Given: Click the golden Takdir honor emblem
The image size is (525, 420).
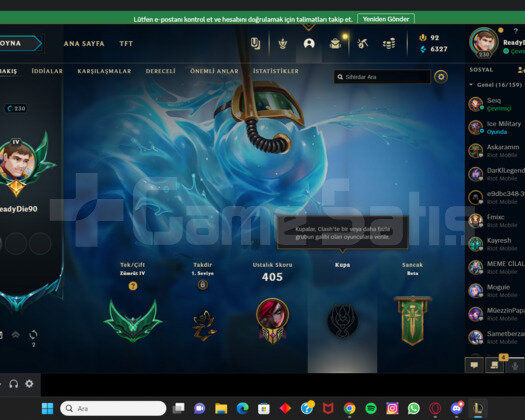Looking at the screenshot, I should click(x=204, y=325).
